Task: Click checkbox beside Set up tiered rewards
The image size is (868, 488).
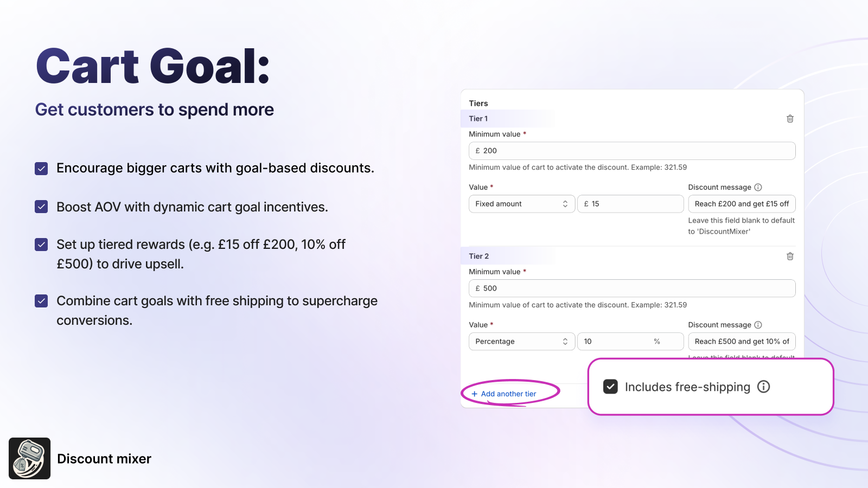Action: (x=41, y=245)
